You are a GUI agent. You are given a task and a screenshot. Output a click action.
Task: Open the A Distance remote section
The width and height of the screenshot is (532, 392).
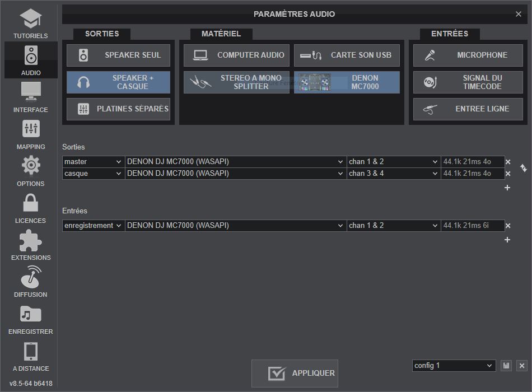(x=31, y=356)
